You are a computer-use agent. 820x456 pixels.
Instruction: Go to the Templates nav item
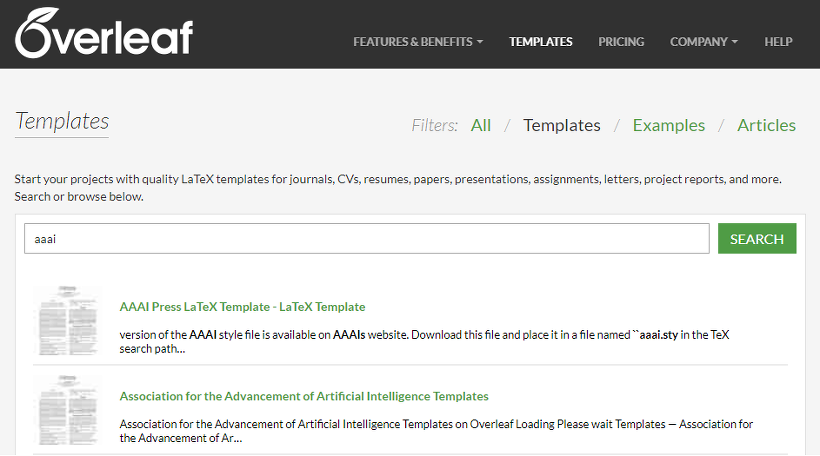(x=541, y=41)
